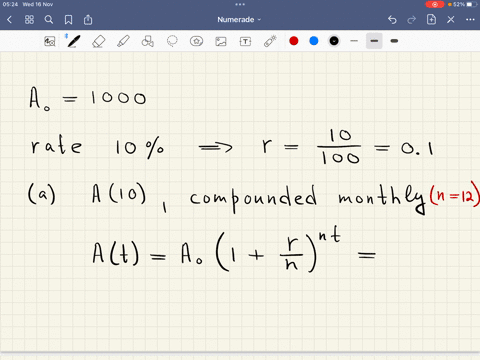Open the search tool
Viewport: 480px width, 360px height.
tap(49, 20)
